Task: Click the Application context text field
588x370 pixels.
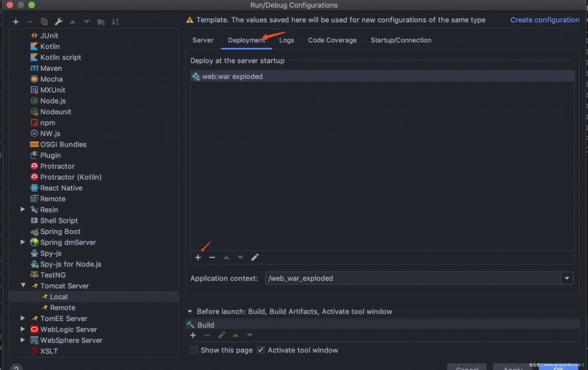Action: point(412,278)
